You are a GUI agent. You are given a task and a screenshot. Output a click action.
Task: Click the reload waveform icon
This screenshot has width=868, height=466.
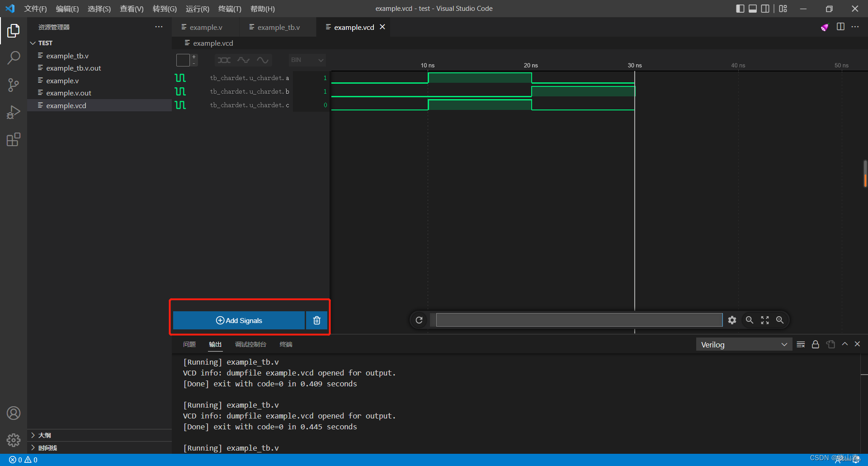coord(419,320)
